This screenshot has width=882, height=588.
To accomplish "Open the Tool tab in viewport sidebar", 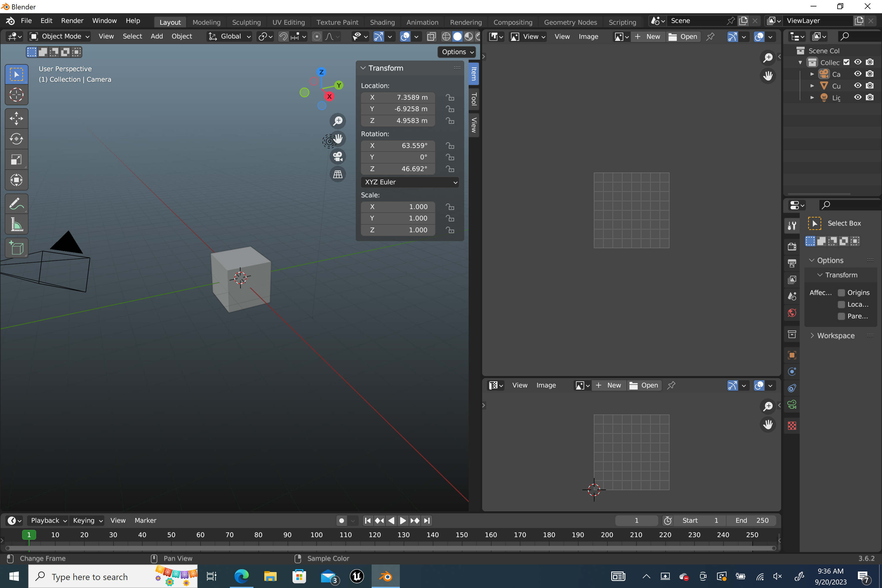I will point(474,99).
